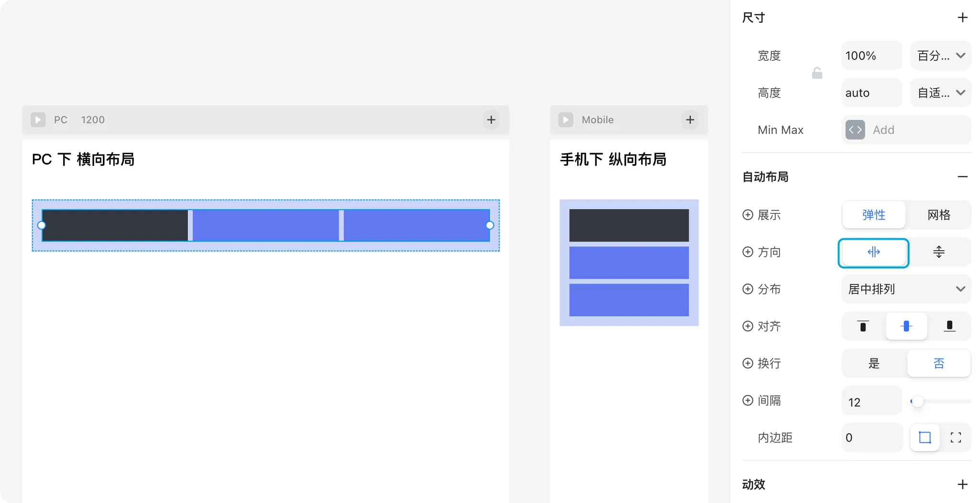
Task: Align items to top
Action: click(863, 326)
